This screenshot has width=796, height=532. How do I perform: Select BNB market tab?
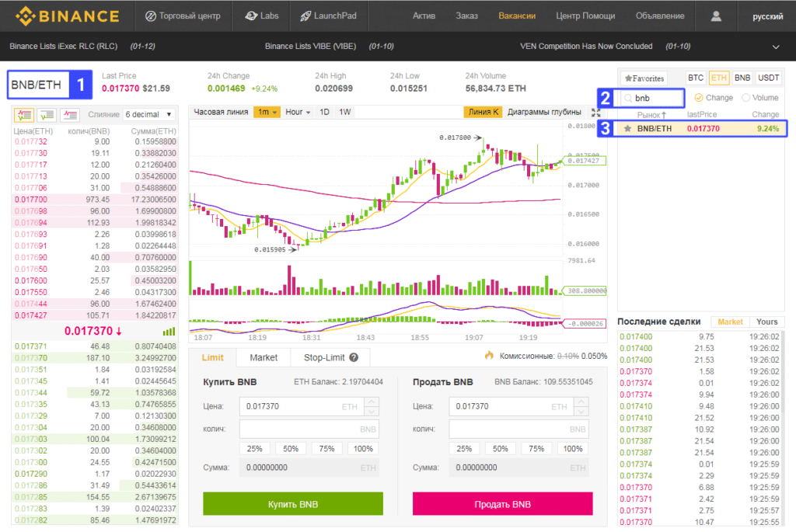(742, 78)
